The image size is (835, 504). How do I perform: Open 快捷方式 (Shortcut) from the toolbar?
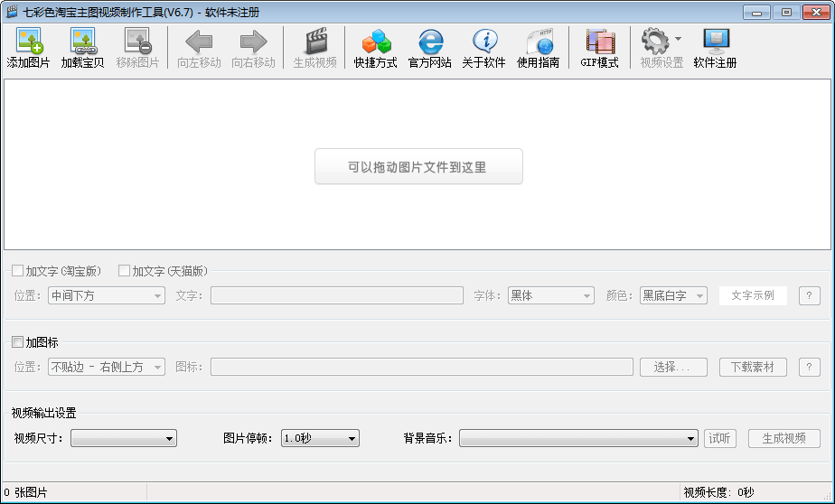coord(375,49)
